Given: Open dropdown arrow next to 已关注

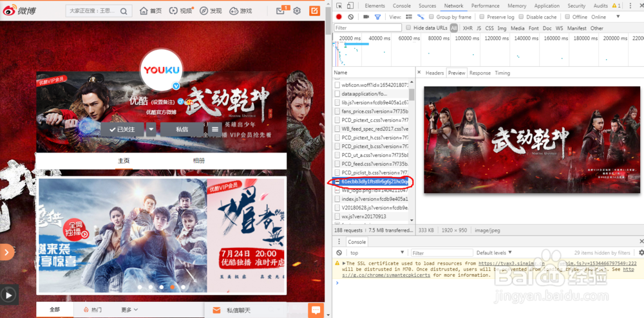Looking at the screenshot, I should 151,129.
